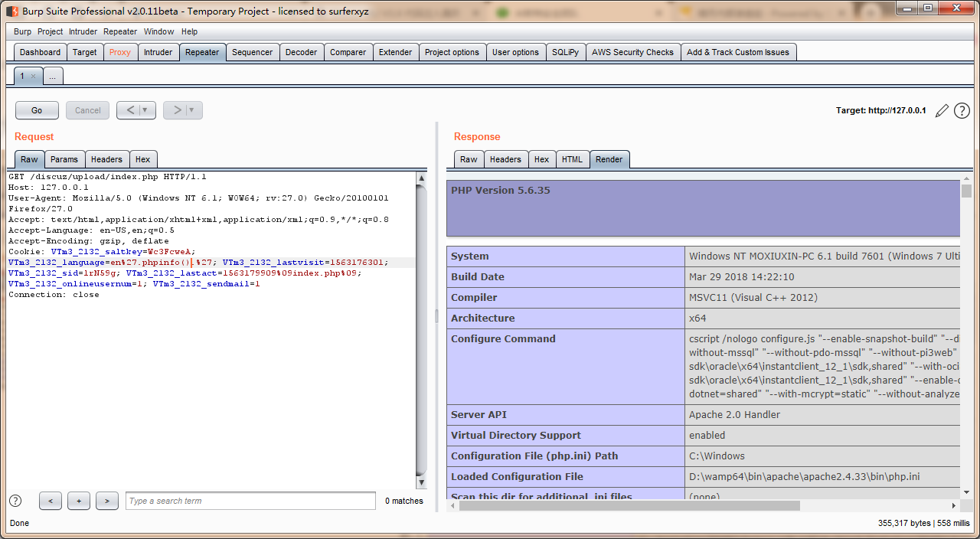The image size is (980, 539).
Task: Click the Target: http://127.0.0.1 label
Action: point(881,111)
